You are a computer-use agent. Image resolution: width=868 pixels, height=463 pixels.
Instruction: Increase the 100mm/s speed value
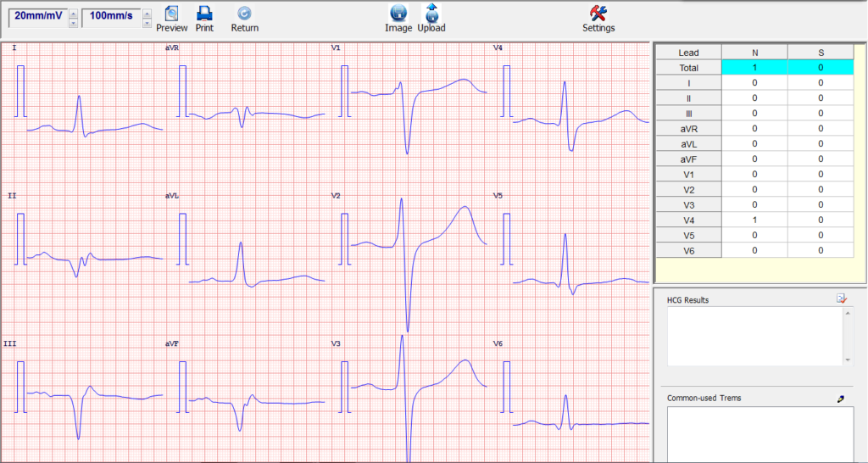click(147, 14)
